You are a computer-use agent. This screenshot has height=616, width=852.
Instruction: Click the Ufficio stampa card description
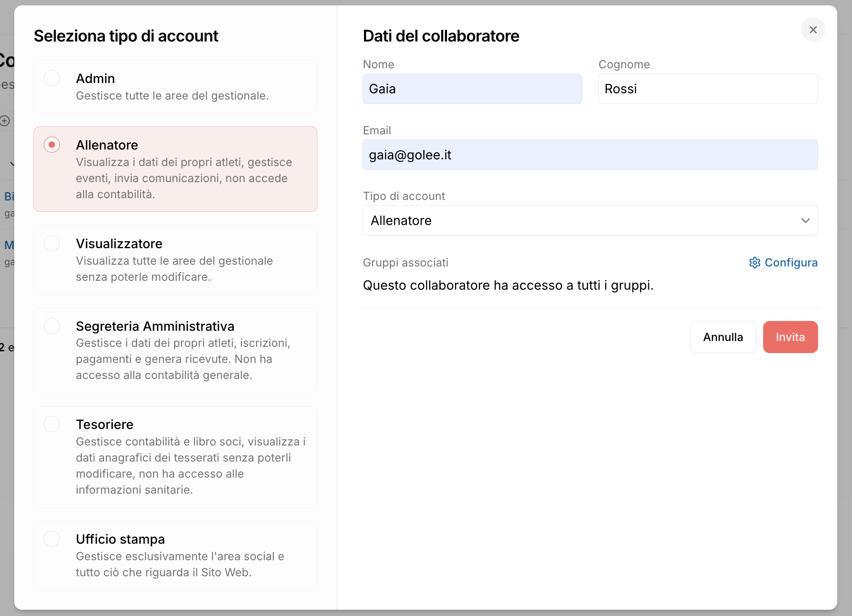pyautogui.click(x=180, y=564)
